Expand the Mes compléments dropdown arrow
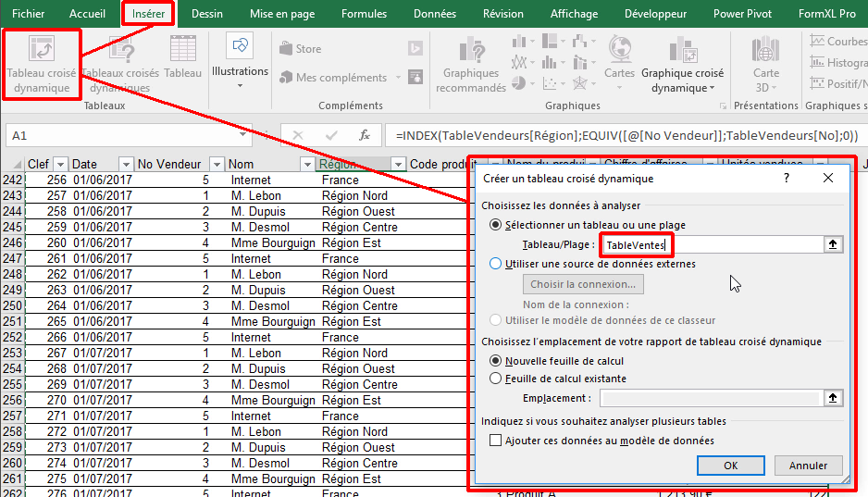 click(398, 78)
